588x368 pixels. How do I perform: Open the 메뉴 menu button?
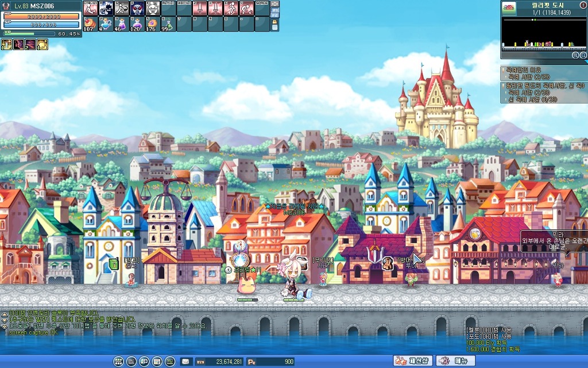click(x=456, y=361)
